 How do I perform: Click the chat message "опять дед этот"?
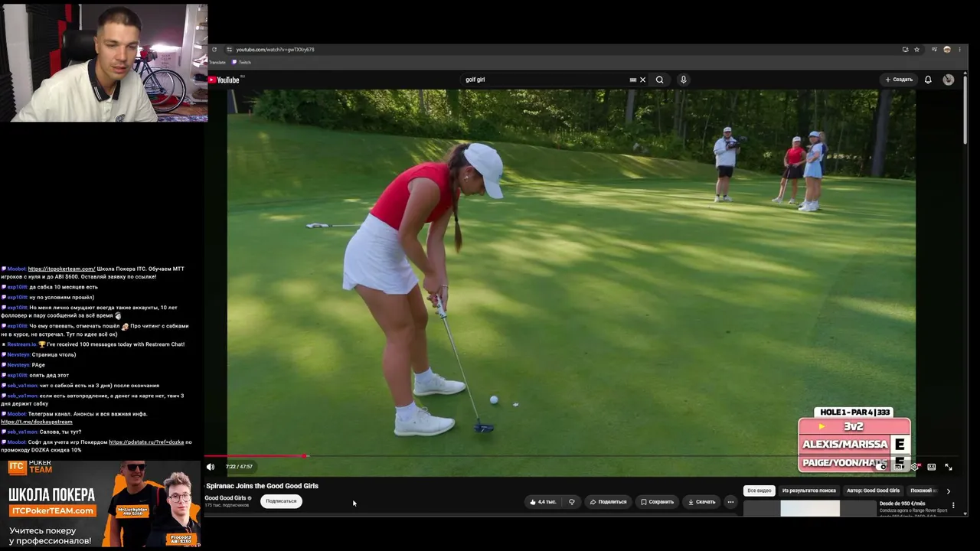49,376
